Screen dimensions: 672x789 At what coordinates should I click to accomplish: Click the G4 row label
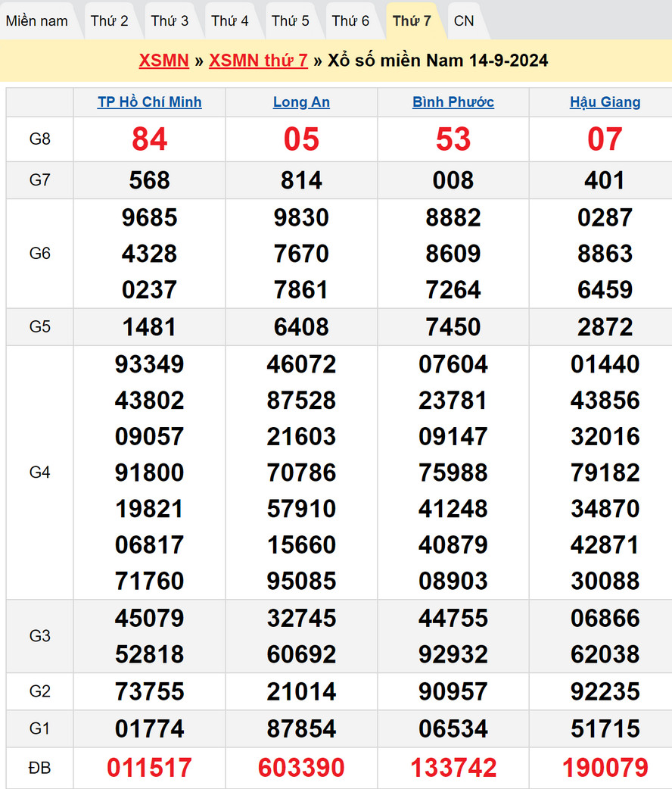pos(39,472)
